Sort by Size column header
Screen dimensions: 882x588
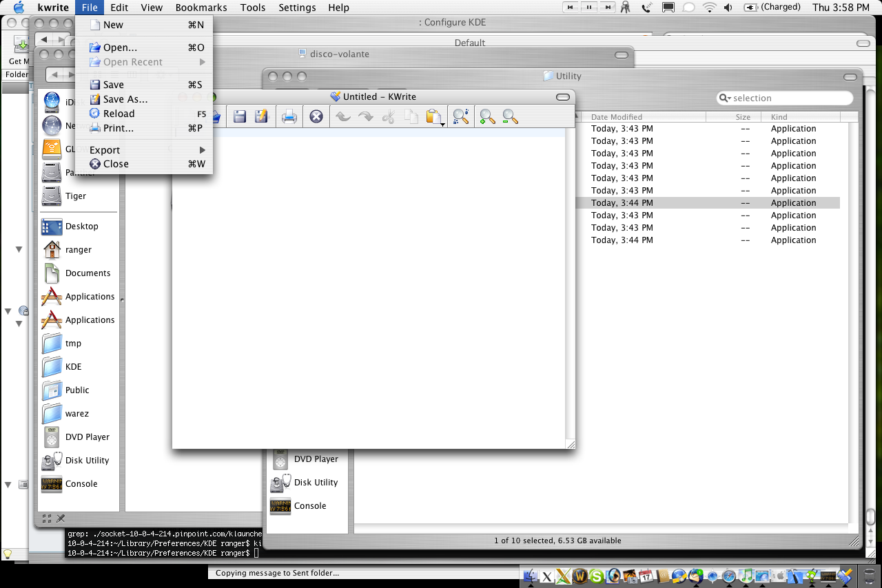(x=735, y=117)
